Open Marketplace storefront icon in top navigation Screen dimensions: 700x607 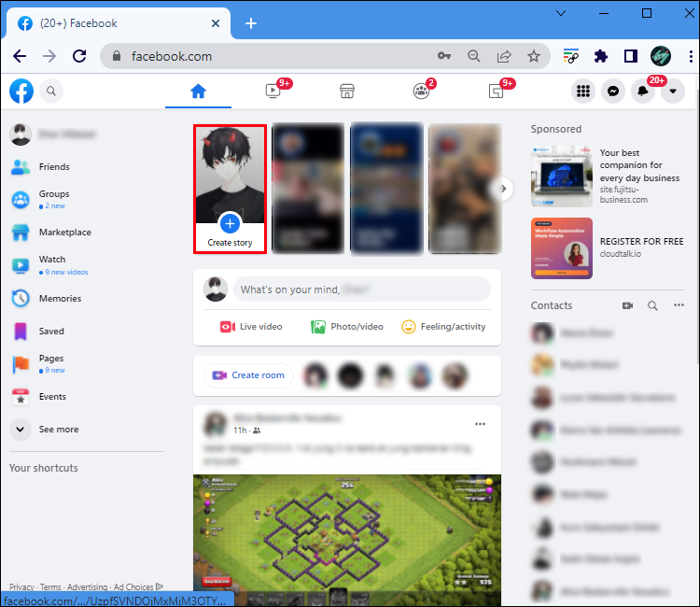click(x=347, y=92)
